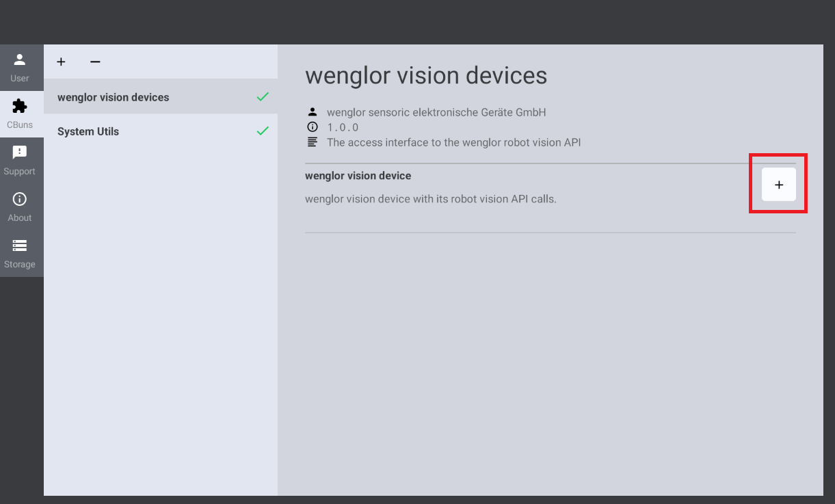Open the User panel in sidebar

[x=20, y=67]
